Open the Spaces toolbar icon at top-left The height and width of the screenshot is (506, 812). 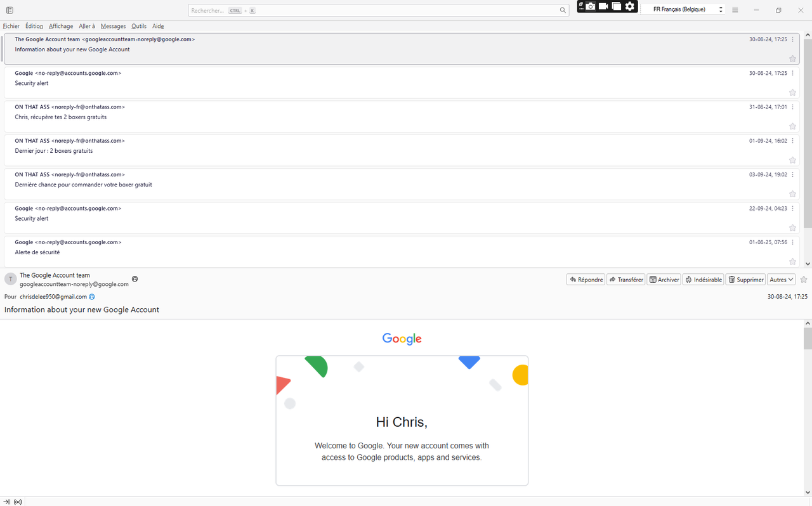[10, 10]
